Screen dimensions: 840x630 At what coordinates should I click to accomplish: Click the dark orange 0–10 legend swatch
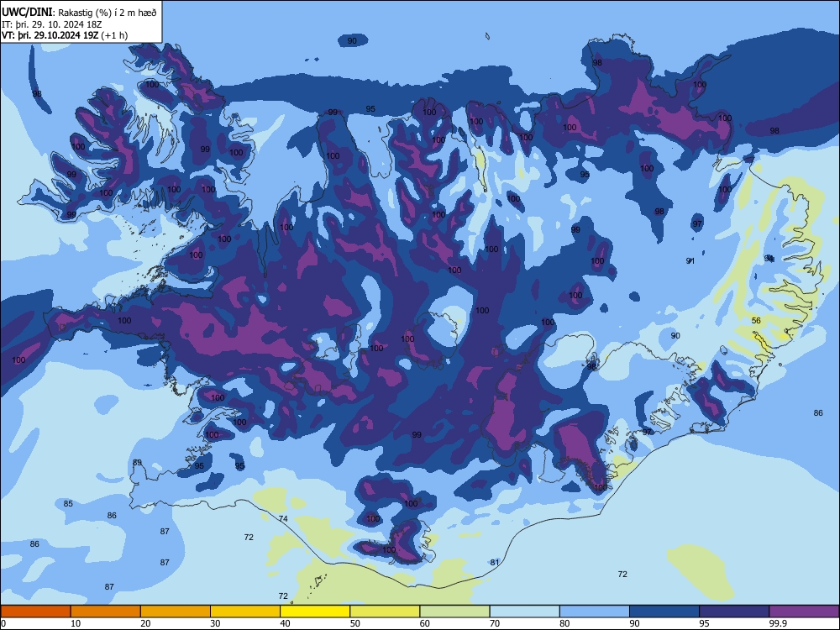point(35,612)
